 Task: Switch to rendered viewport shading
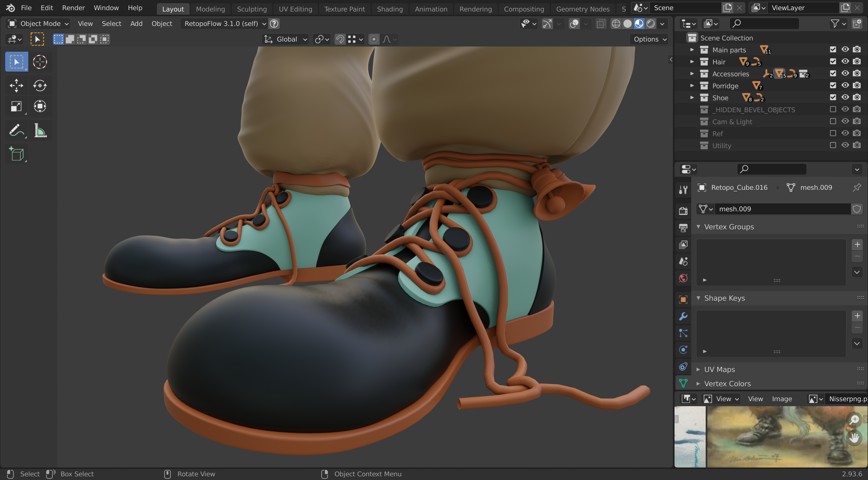[x=651, y=23]
